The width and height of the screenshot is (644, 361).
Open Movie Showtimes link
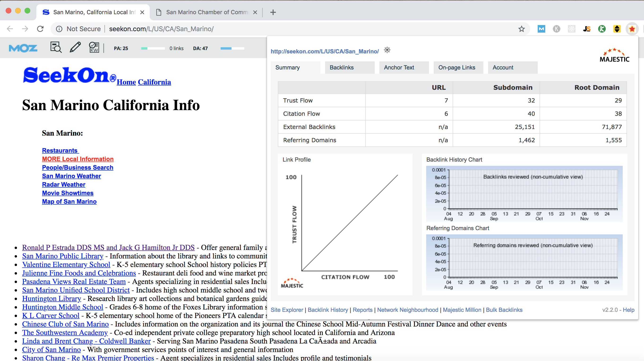[x=68, y=193]
